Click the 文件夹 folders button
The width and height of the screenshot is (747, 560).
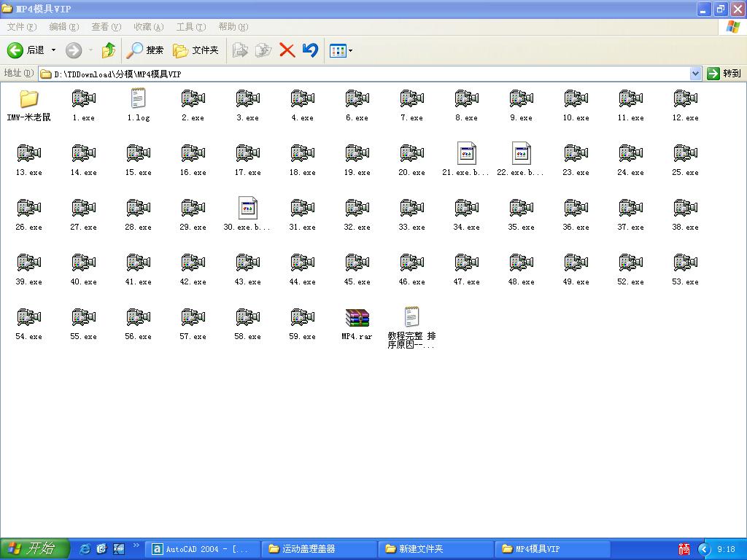point(196,50)
